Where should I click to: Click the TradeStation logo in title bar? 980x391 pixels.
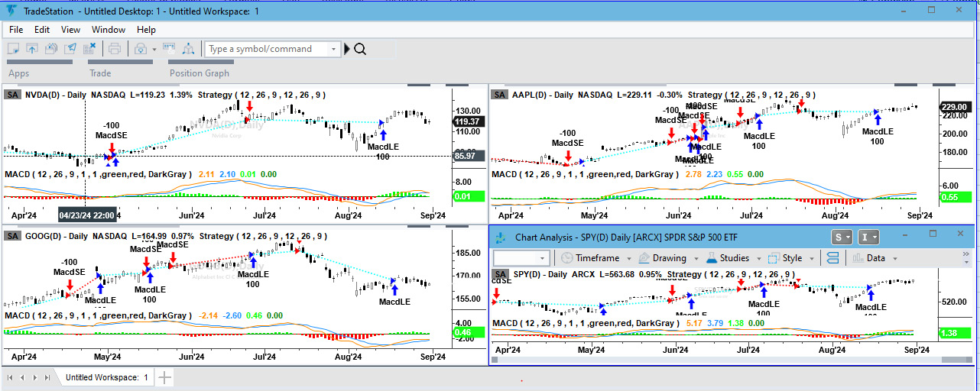[x=11, y=11]
